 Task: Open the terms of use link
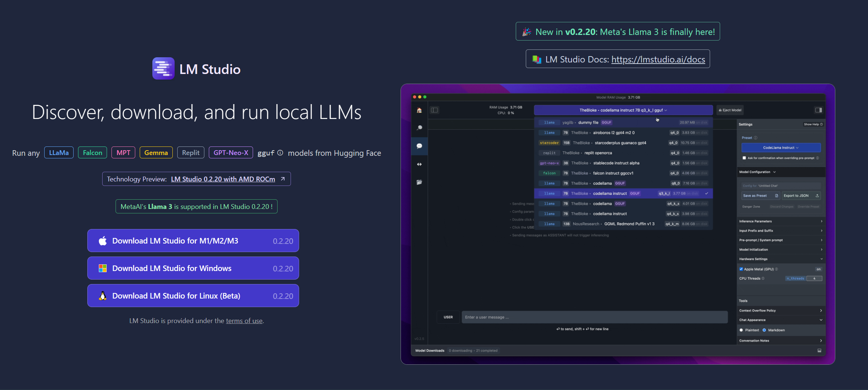tap(244, 321)
